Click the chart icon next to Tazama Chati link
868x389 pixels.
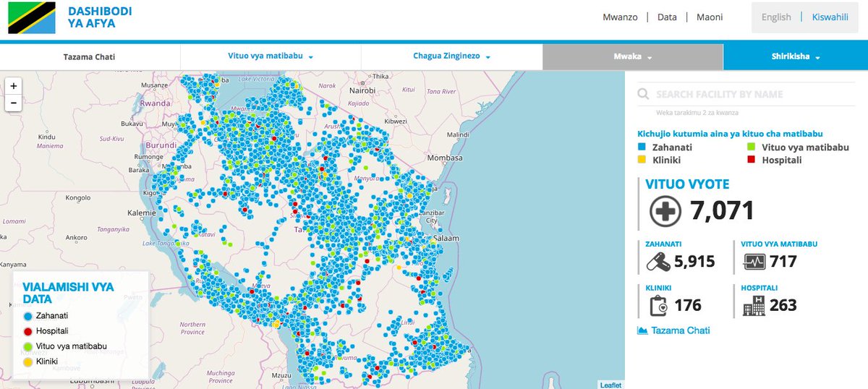[642, 330]
